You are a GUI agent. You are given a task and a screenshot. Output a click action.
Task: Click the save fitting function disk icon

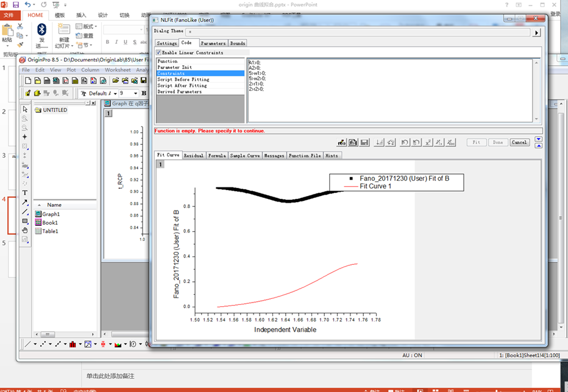point(364,142)
